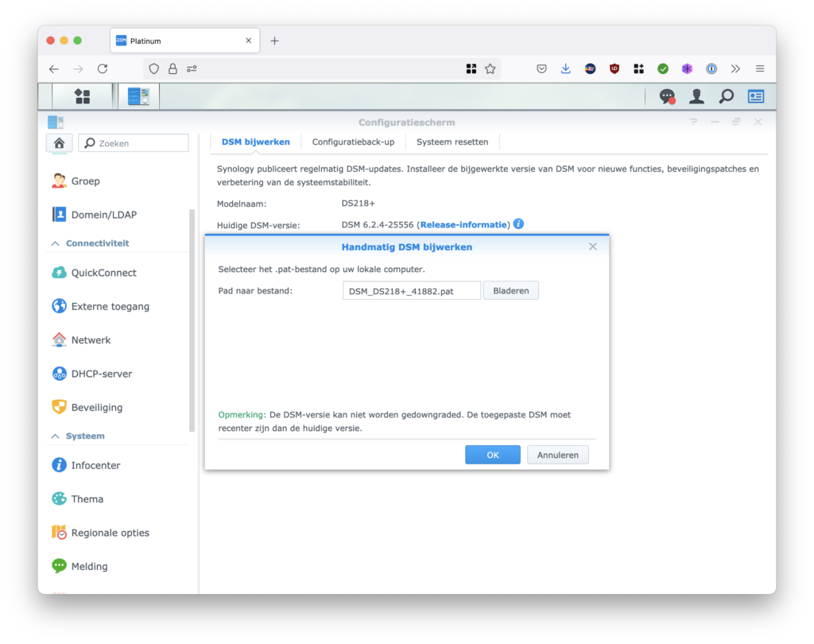This screenshot has height=644, width=814.
Task: Select the Platinum browser tab
Action: [x=184, y=41]
